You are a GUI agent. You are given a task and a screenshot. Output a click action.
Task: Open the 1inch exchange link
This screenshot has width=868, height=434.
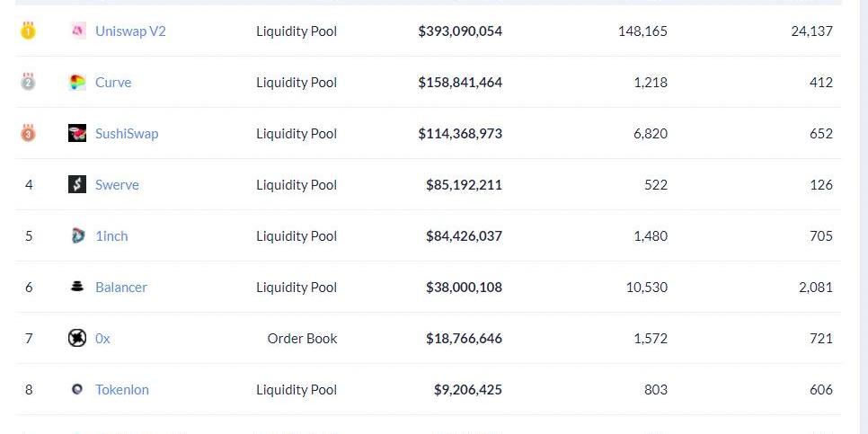pyautogui.click(x=111, y=236)
